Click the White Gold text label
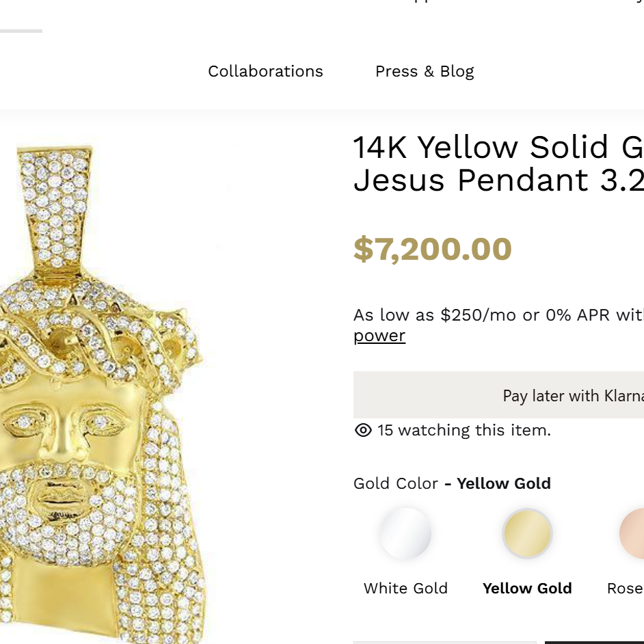644x644 pixels. [x=405, y=588]
